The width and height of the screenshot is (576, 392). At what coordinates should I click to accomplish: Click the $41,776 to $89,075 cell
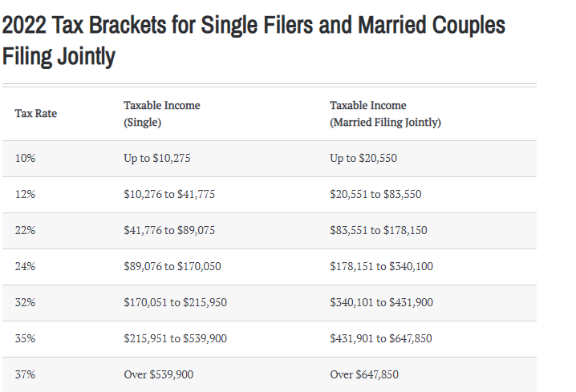(x=169, y=230)
